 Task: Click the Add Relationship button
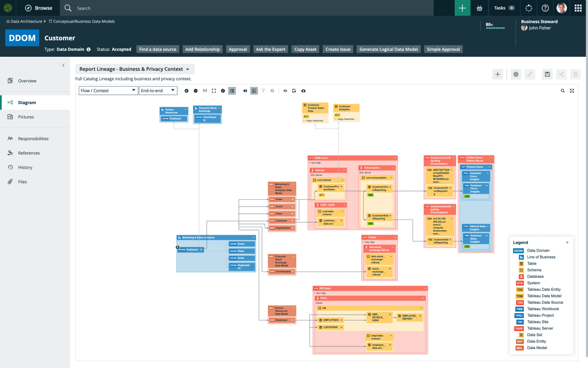coord(202,49)
